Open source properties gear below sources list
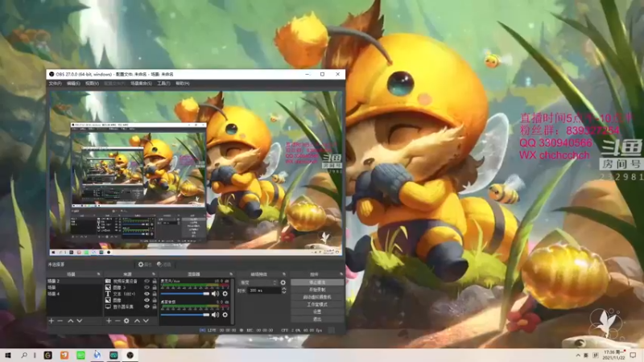Viewport: 644px width, 362px height. pyautogui.click(x=126, y=320)
